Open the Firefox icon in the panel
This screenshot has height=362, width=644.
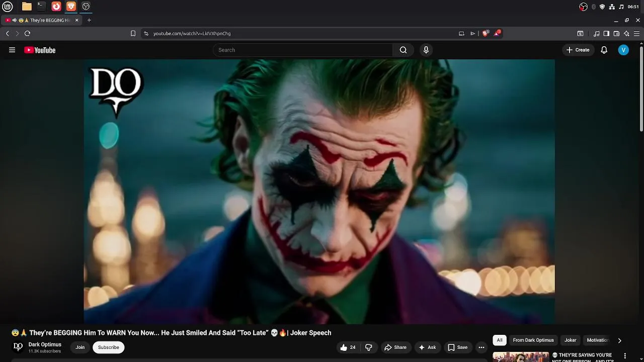click(56, 7)
